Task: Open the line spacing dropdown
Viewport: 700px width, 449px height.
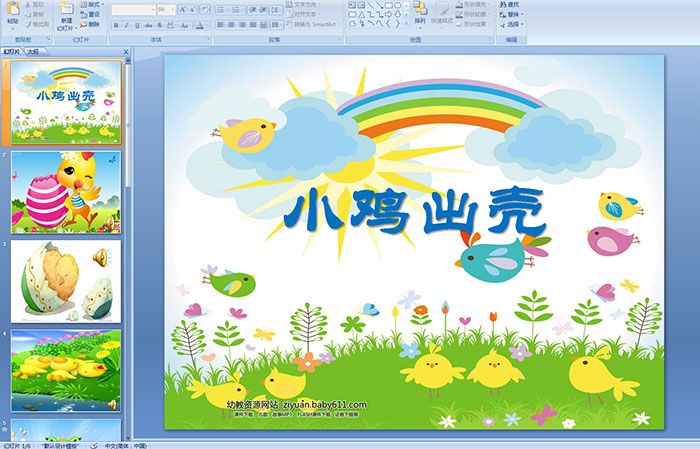Action: 276,9
